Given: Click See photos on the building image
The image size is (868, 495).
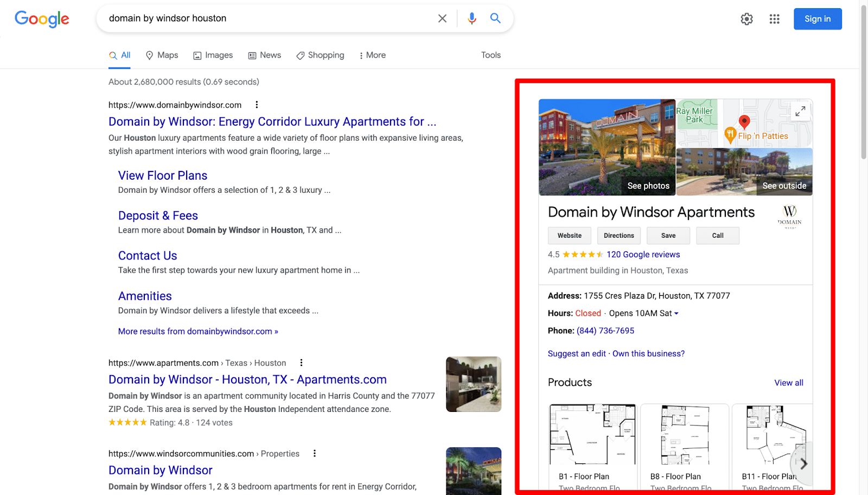Looking at the screenshot, I should tap(648, 186).
